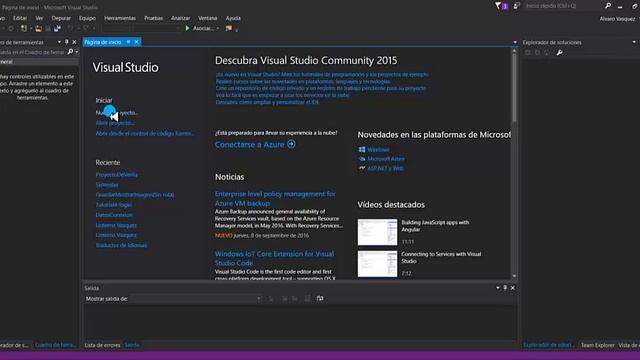This screenshot has height=360, width=640.
Task: Click the Microsoft Azure platform link
Action: 386,159
